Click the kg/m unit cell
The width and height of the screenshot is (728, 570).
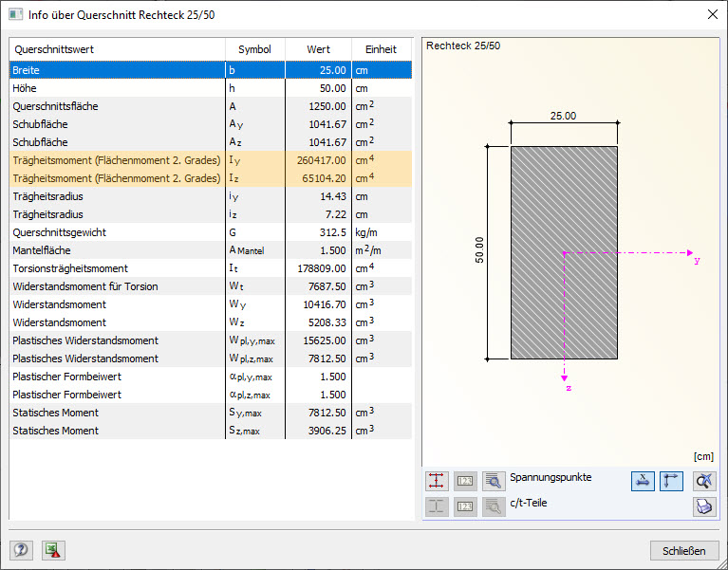(382, 232)
